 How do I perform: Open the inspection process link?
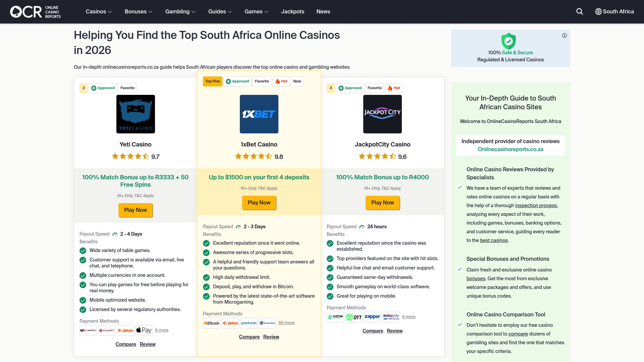point(536,205)
